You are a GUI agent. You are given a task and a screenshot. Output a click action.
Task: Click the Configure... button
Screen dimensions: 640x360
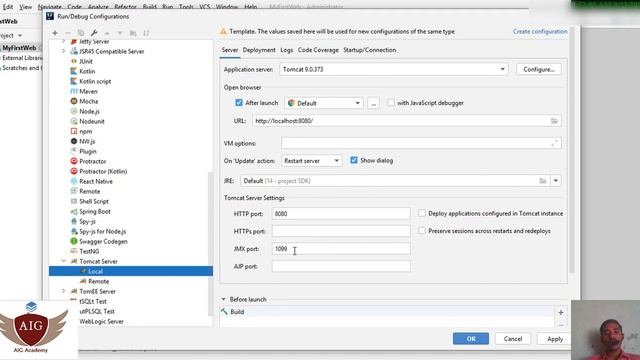539,69
